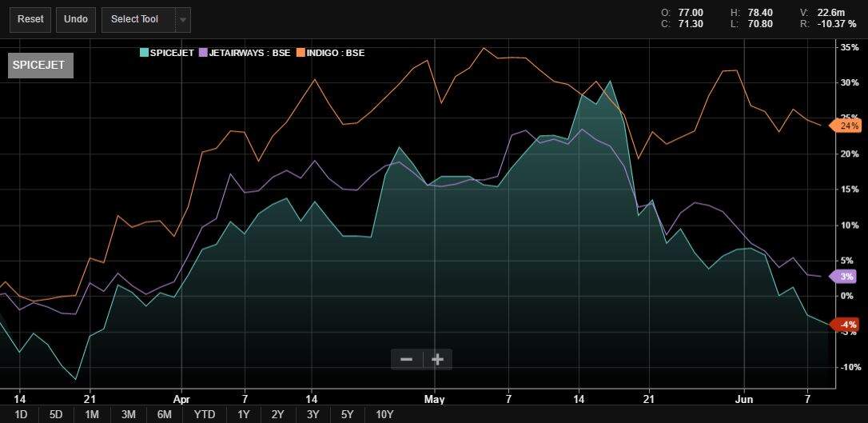Click the Apr date axis label
The width and height of the screenshot is (868, 423).
181,398
